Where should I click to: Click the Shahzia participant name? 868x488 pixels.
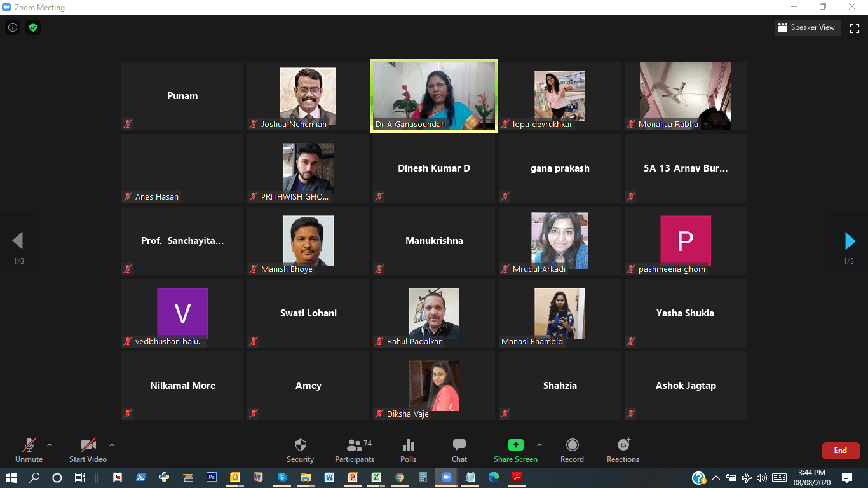pos(560,386)
